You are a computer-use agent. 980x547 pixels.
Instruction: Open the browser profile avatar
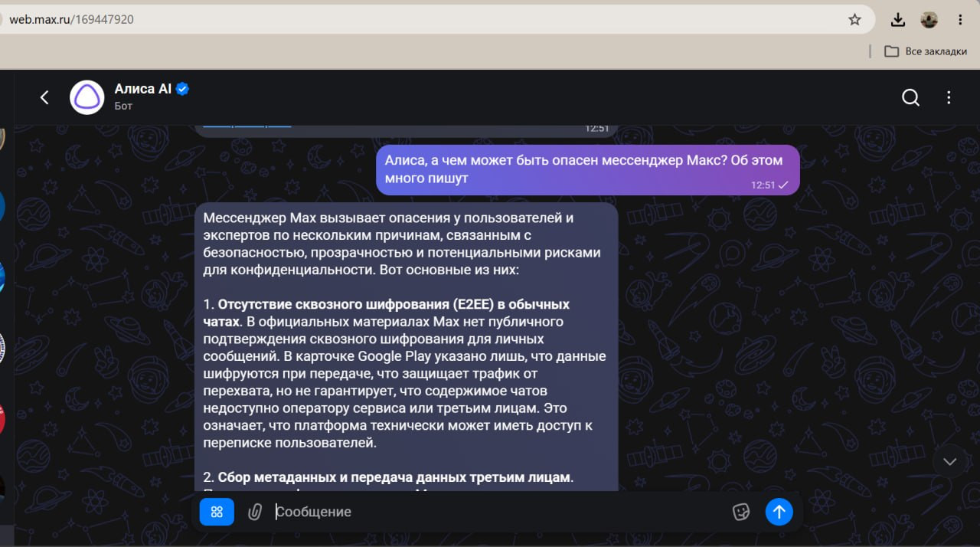click(929, 20)
